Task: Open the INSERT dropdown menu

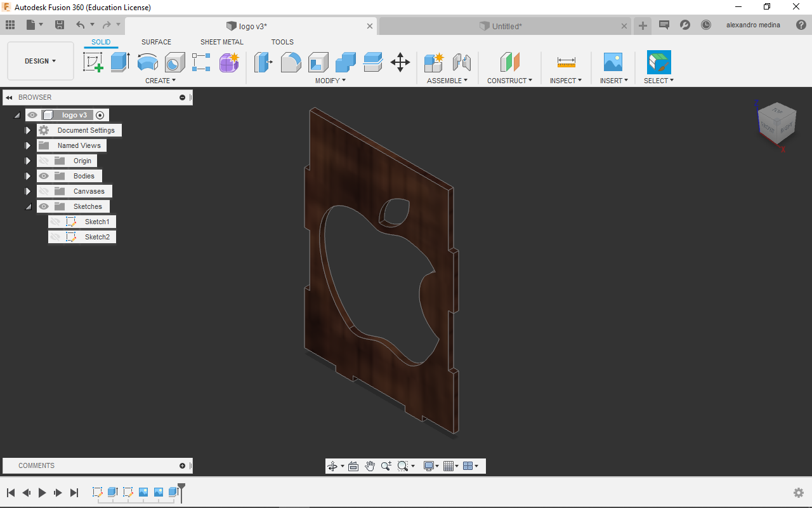Action: pos(614,81)
